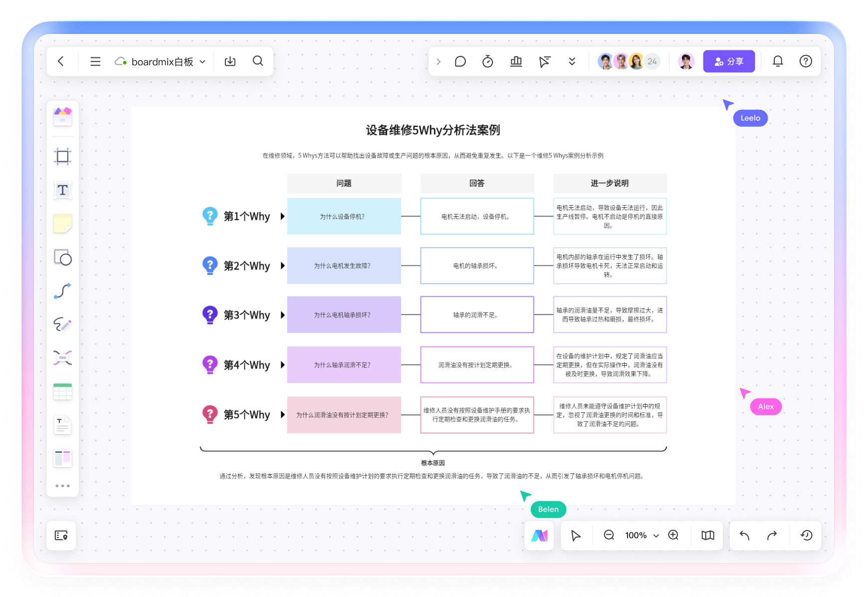Viewport: 868px width, 597px height.
Task: Activate the Laser Pointer tool
Action: pyautogui.click(x=544, y=61)
